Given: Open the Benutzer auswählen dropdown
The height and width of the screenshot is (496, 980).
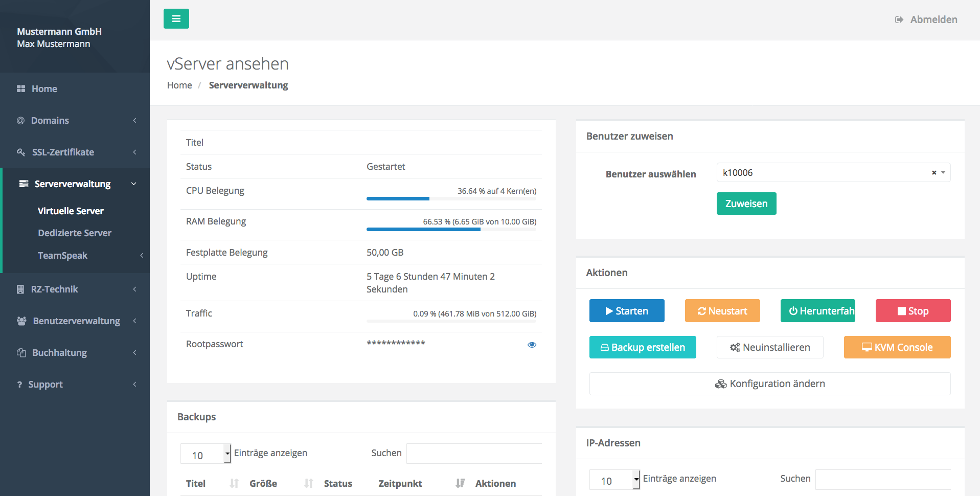Looking at the screenshot, I should (x=833, y=172).
